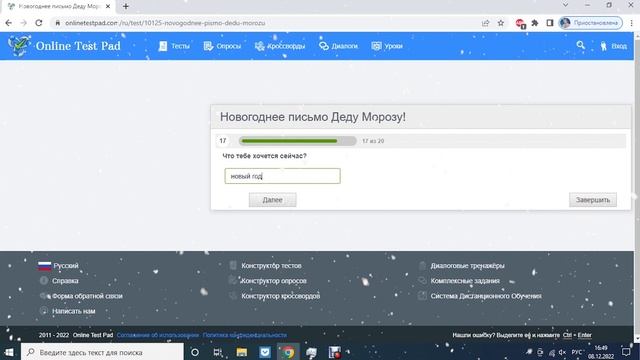Click the Вход login link
Image resolution: width=640 pixels, height=360 pixels.
(613, 46)
